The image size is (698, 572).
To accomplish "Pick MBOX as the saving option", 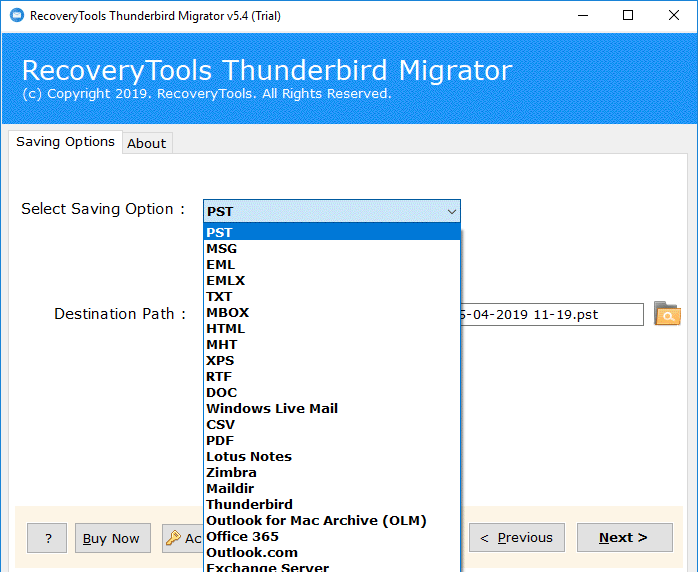I will click(x=332, y=312).
